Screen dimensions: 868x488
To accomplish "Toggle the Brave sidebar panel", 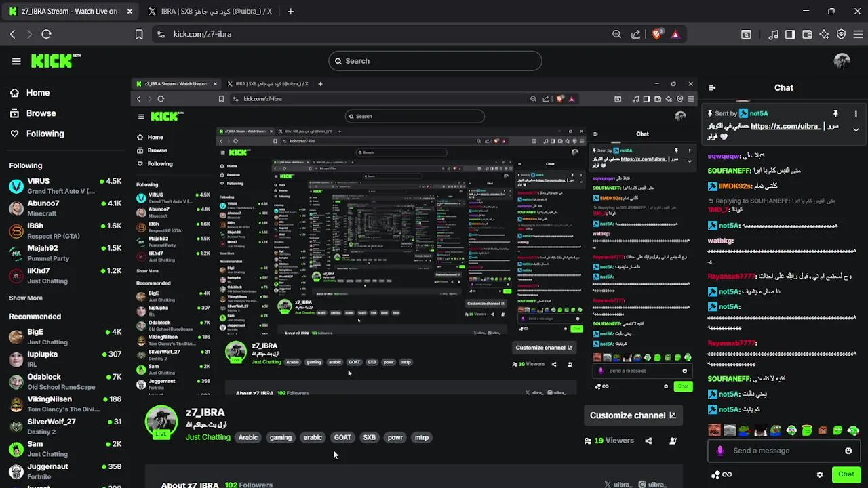I will [x=790, y=34].
